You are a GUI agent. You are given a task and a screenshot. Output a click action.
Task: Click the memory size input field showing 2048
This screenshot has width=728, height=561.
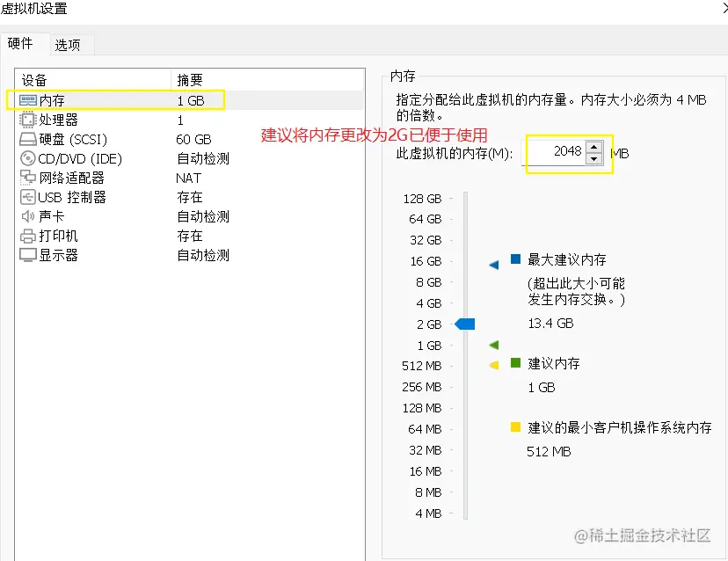(x=555, y=153)
